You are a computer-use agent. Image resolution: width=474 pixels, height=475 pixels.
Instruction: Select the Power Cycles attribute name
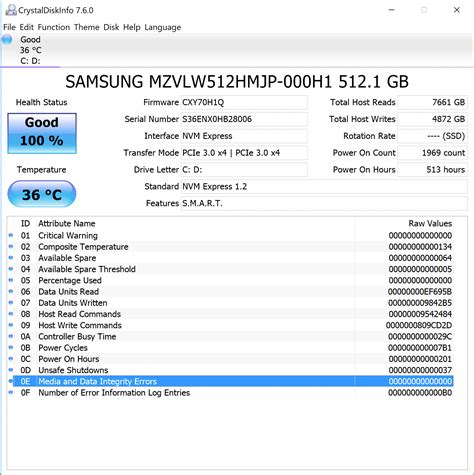(63, 348)
